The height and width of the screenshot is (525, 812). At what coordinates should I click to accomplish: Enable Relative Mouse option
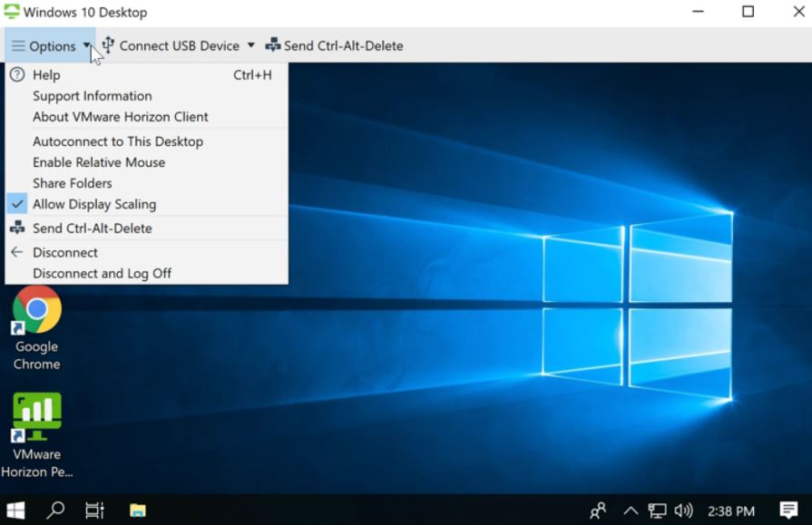147,162
